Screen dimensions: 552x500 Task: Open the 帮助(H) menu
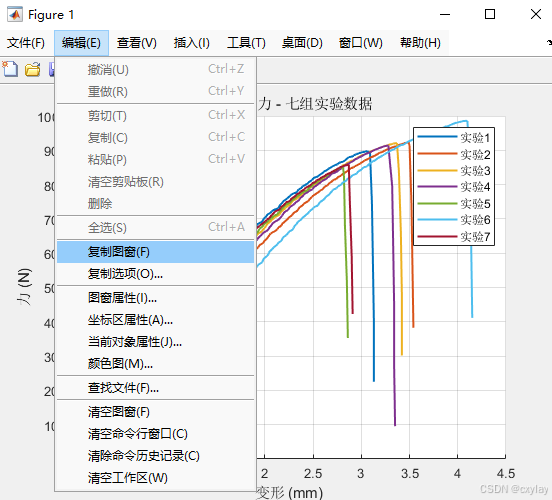pyautogui.click(x=420, y=43)
